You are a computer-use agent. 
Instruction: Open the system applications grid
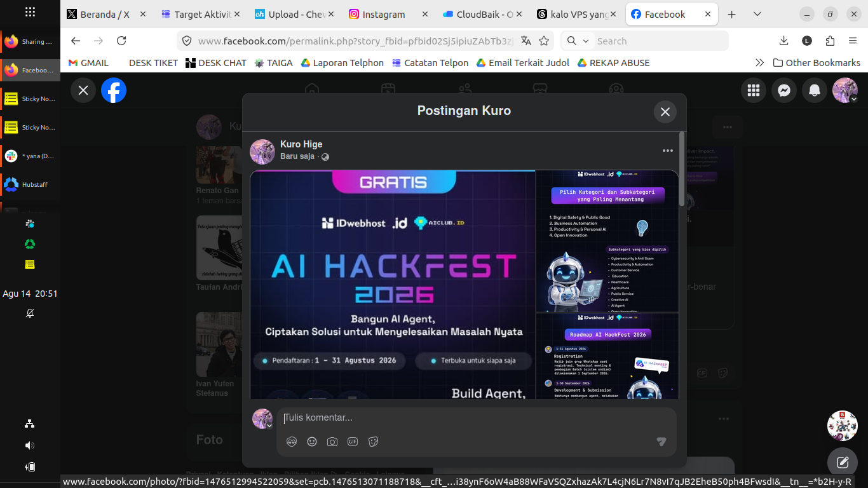30,12
